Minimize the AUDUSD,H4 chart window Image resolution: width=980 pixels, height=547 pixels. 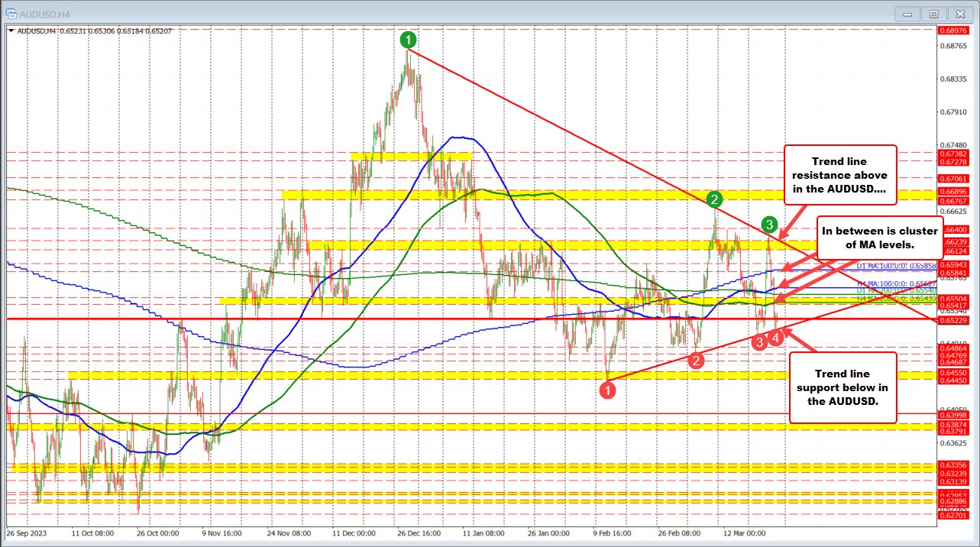(x=907, y=13)
